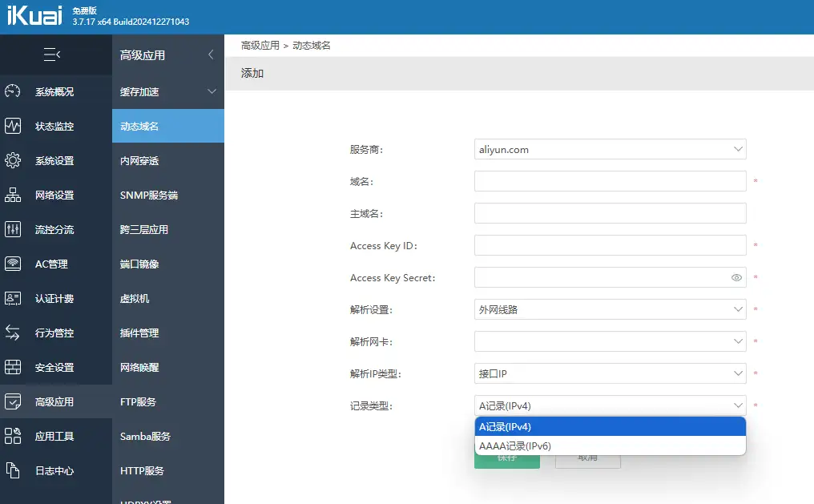This screenshot has height=504, width=814.
Task: Collapse the 高级应用 panel using the chevron
Action: coord(210,54)
